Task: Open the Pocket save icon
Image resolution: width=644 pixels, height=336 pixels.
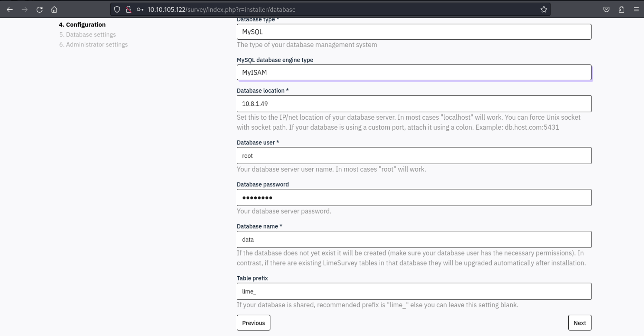Action: coord(606,10)
